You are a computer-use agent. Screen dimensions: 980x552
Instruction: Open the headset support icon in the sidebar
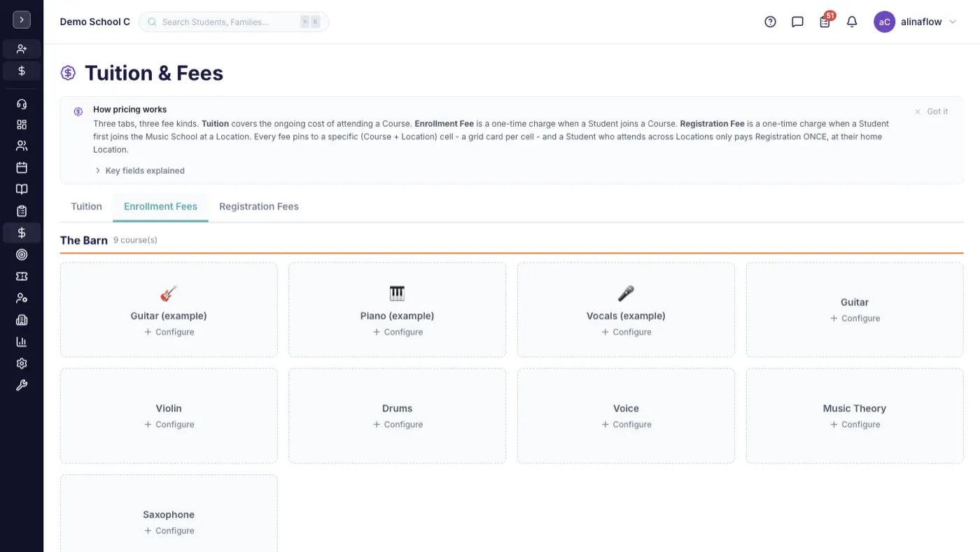(x=22, y=104)
